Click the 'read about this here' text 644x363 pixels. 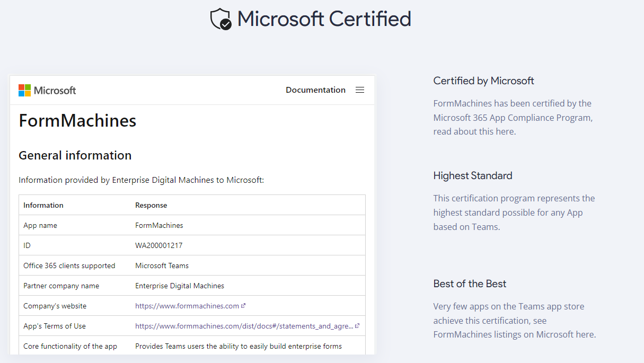[474, 131]
